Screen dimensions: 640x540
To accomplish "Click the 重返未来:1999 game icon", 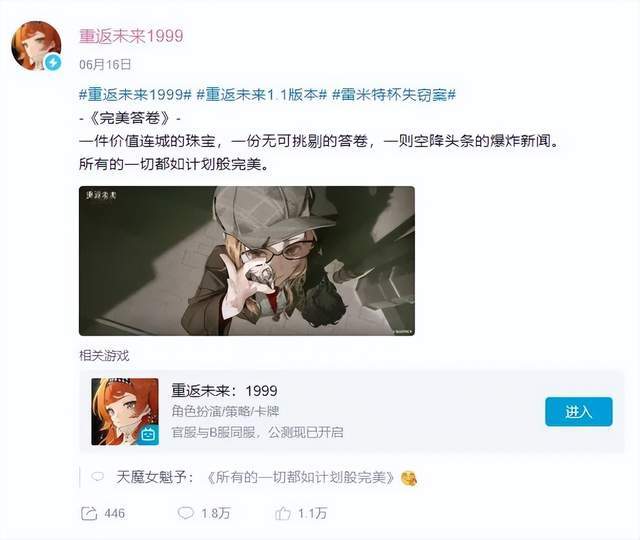I will [x=125, y=411].
